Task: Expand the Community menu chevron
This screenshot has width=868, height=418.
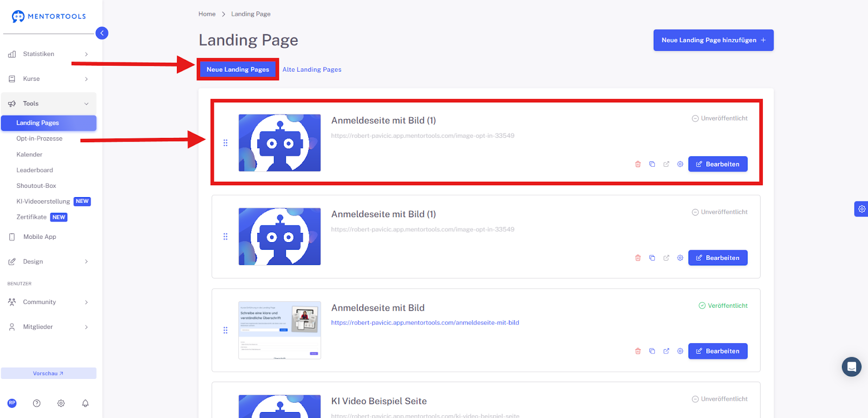Action: click(x=86, y=302)
